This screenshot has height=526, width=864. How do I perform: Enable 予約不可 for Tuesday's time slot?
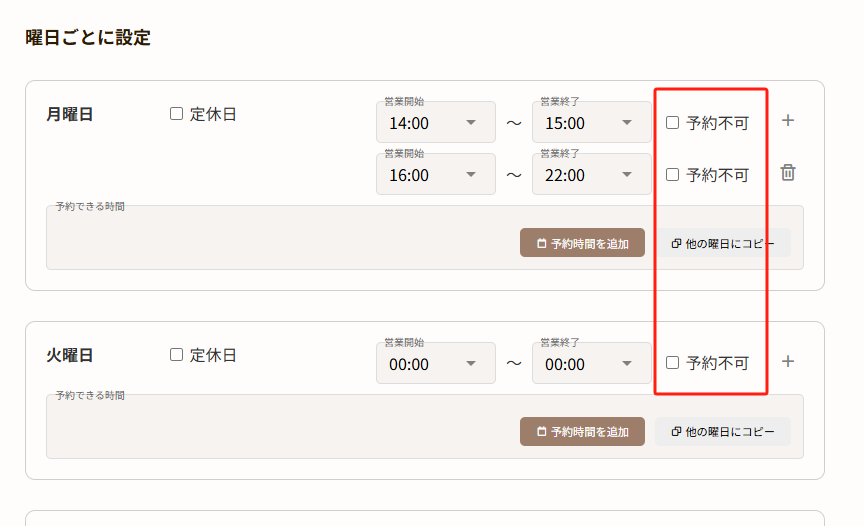673,362
